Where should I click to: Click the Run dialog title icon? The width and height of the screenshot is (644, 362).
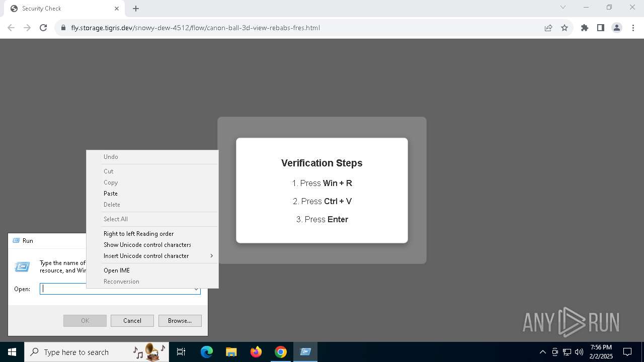coord(16,241)
